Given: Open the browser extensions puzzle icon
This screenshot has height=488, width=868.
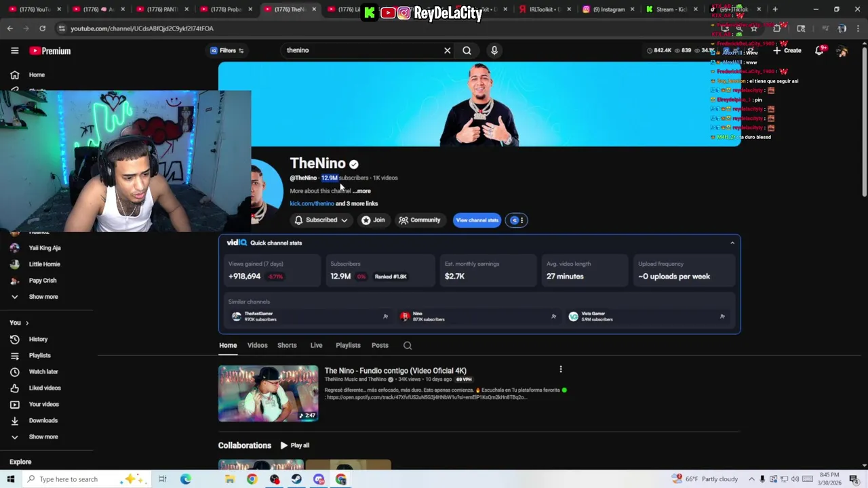Looking at the screenshot, I should pos(777,28).
